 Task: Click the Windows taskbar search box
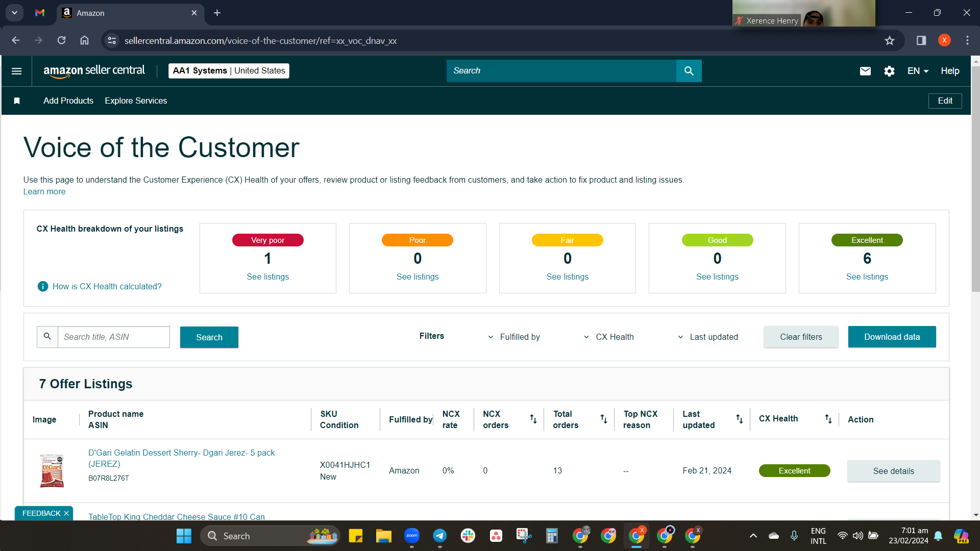point(270,536)
